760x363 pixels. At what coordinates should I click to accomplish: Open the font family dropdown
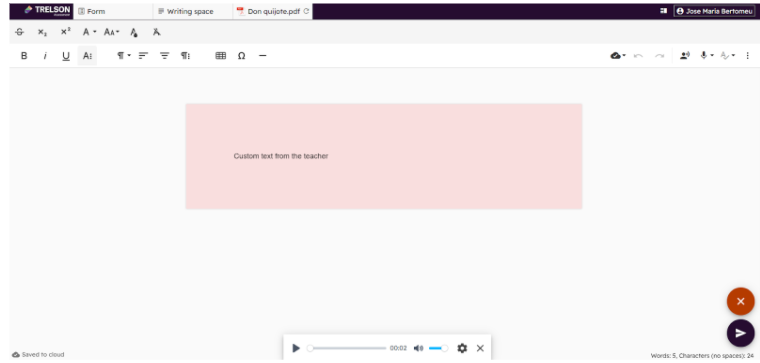click(x=89, y=32)
